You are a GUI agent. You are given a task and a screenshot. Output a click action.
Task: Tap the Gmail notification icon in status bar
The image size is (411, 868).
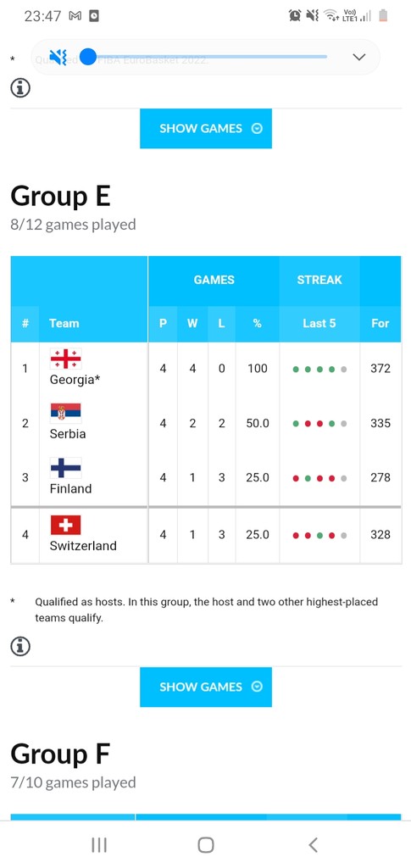click(x=75, y=16)
